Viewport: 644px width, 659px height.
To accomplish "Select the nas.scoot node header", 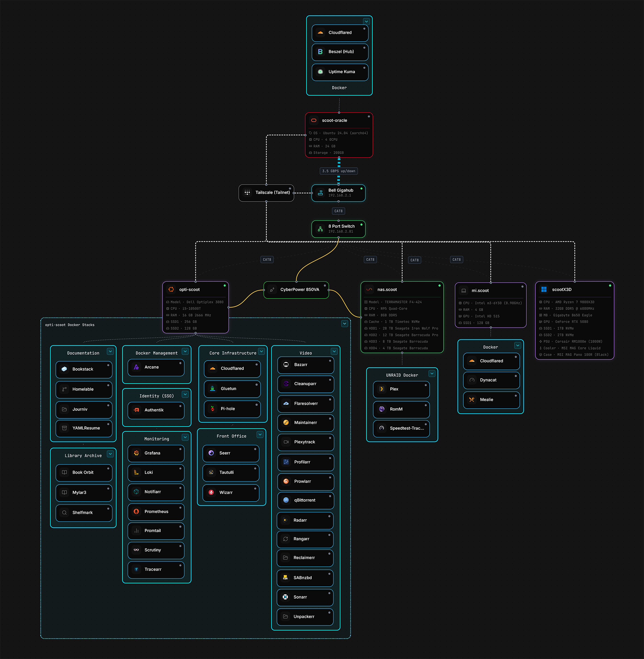I will (x=402, y=290).
